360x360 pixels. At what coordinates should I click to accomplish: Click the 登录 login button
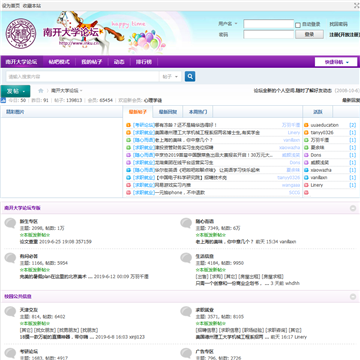pos(309,34)
